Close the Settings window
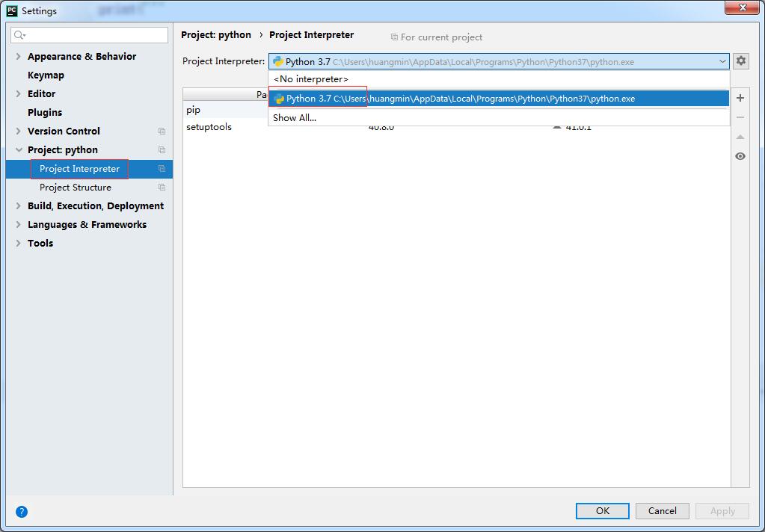The width and height of the screenshot is (765, 532). pos(742,7)
